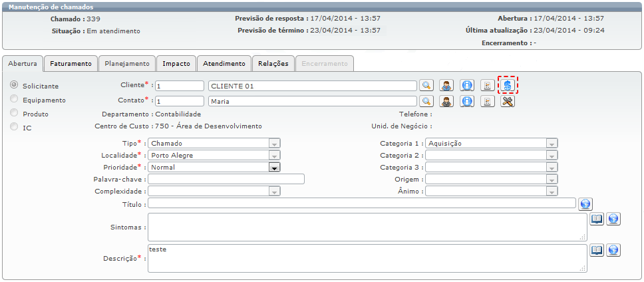Expand the Categoria 1 dropdown
This screenshot has height=282, width=644.
pyautogui.click(x=552, y=143)
